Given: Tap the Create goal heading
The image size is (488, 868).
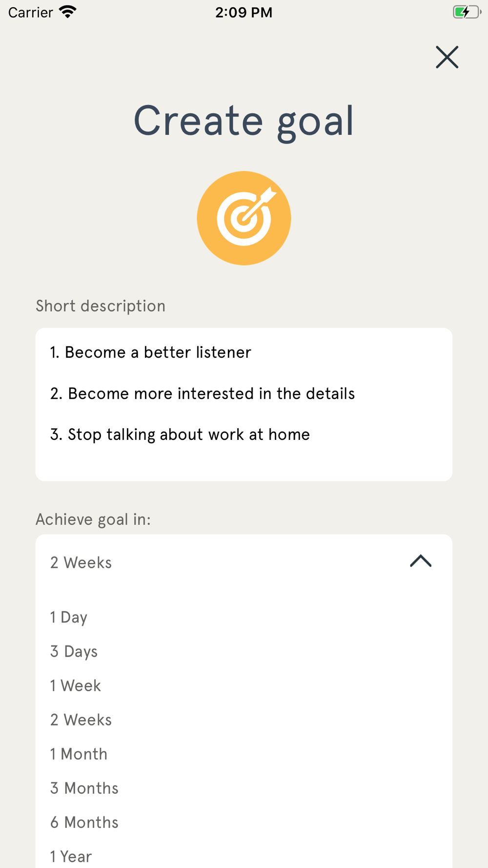Looking at the screenshot, I should (244, 121).
